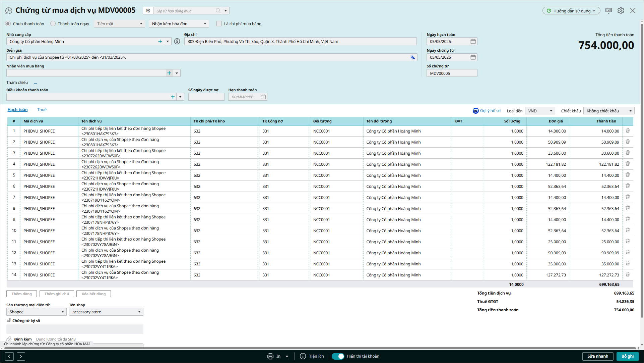The width and height of the screenshot is (644, 363).
Task: Click the dollar icon next to supplier field
Action: coord(177,41)
